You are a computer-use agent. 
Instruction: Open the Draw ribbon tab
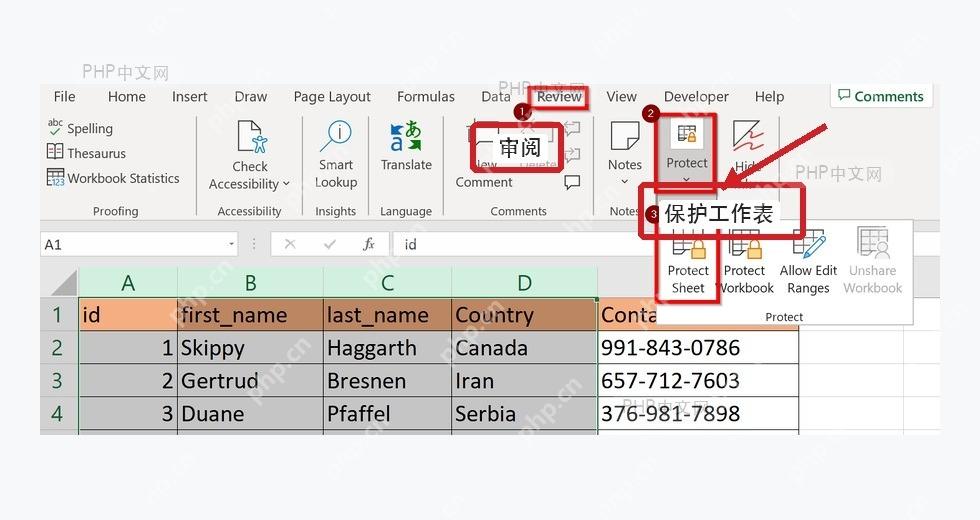click(251, 97)
